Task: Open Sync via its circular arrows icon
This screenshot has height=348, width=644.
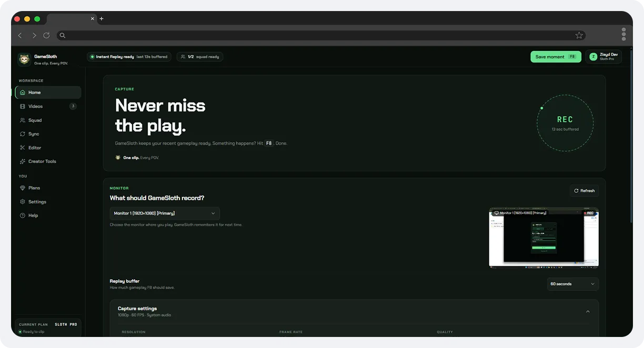Action: (x=23, y=134)
